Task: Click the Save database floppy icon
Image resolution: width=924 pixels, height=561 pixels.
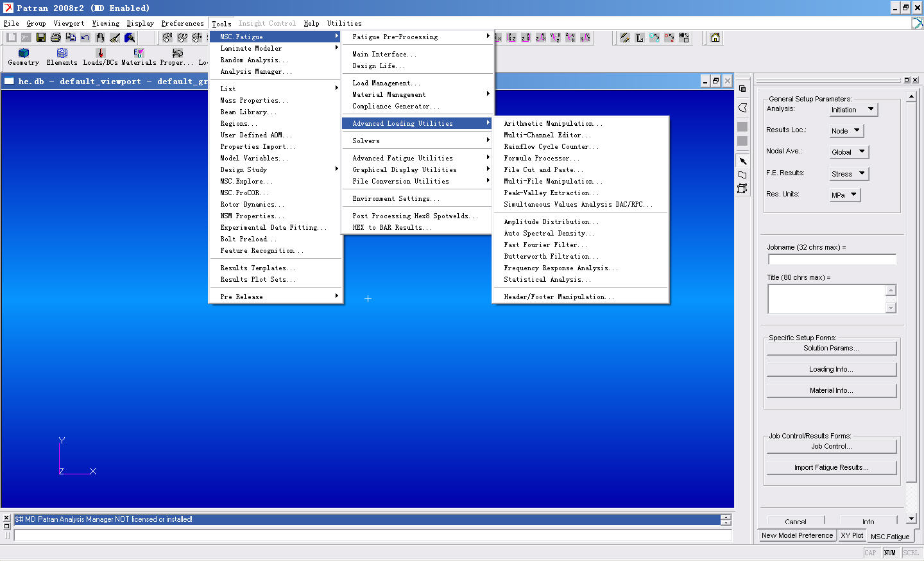Action: coord(41,38)
